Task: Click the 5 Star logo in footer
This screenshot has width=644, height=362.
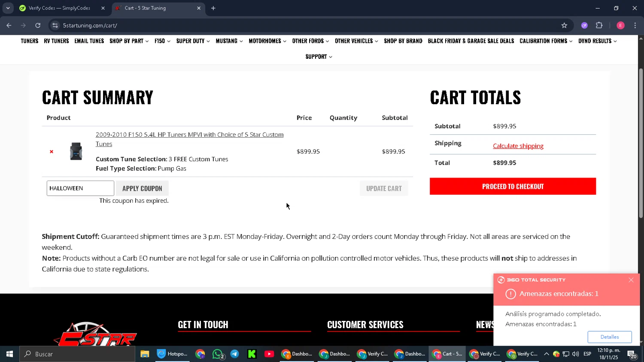Action: (x=95, y=335)
